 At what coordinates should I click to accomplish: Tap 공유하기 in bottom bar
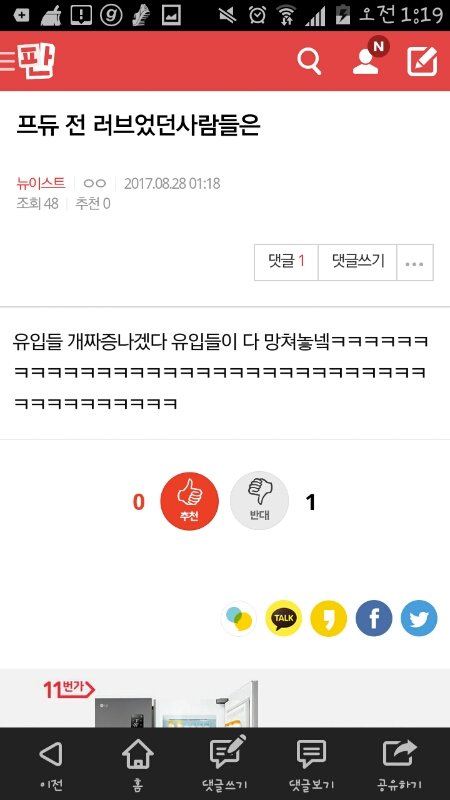[x=399, y=764]
